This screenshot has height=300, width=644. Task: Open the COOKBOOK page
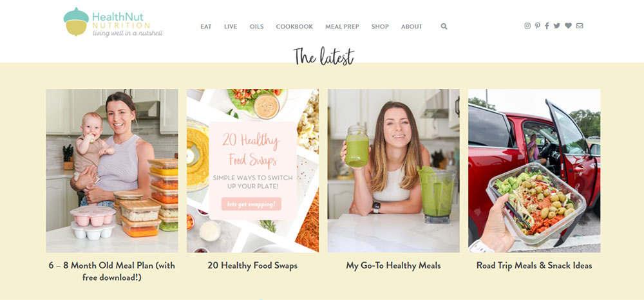294,26
